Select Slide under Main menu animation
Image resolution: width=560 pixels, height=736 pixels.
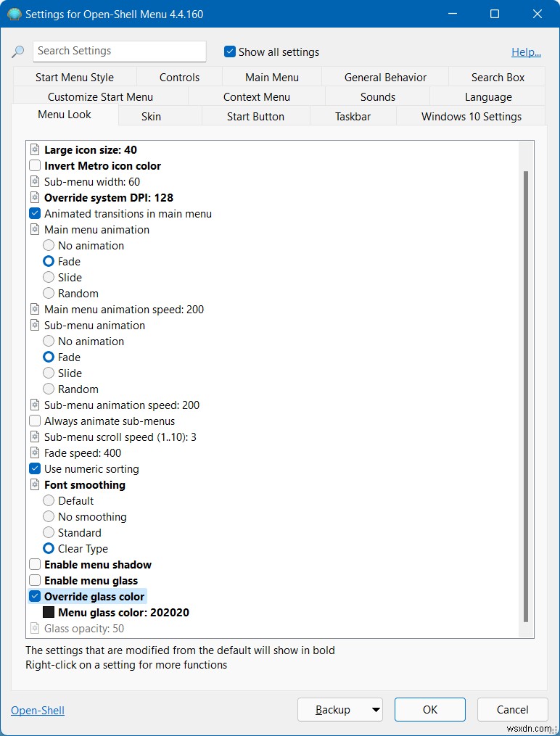pyautogui.click(x=49, y=278)
